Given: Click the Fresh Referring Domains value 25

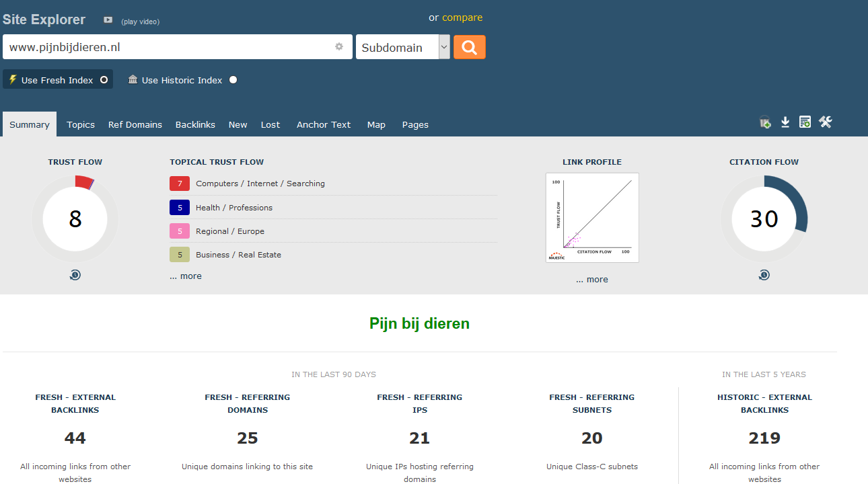Looking at the screenshot, I should [248, 438].
